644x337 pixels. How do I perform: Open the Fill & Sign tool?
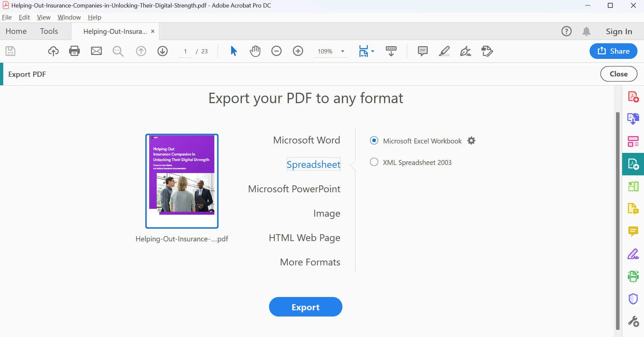(465, 51)
